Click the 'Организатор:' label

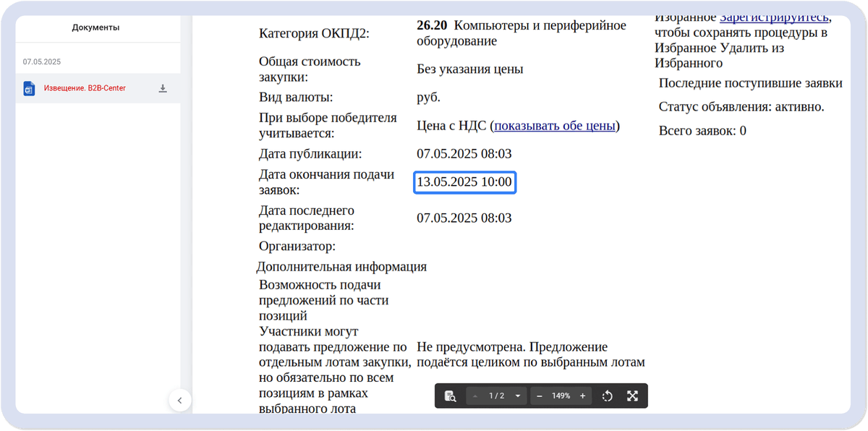(297, 247)
